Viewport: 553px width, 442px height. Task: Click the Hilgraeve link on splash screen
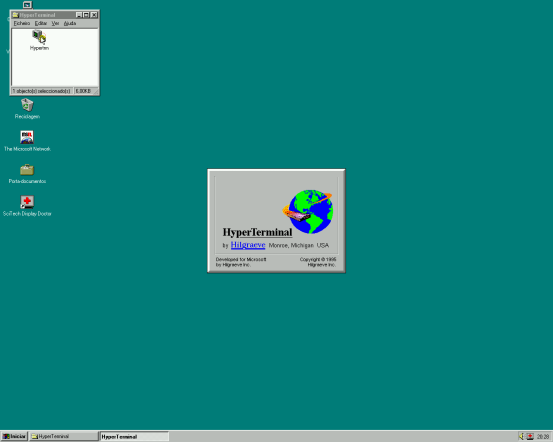tap(248, 245)
